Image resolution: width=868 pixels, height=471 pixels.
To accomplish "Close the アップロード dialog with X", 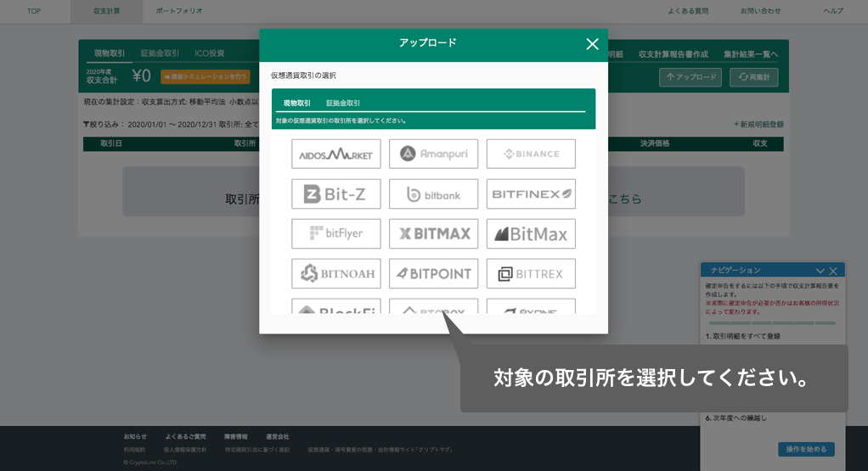I will pos(592,44).
